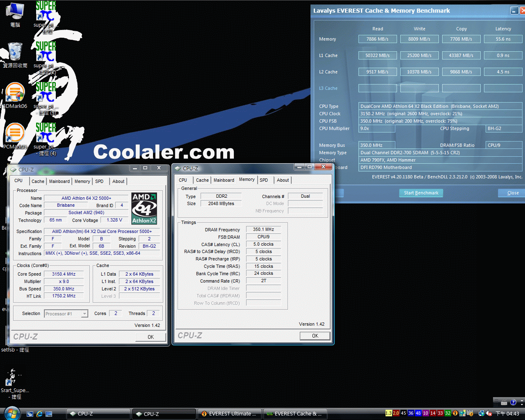Select the first super_pi shortcut without a number
525x420 pixels.
[46, 17]
